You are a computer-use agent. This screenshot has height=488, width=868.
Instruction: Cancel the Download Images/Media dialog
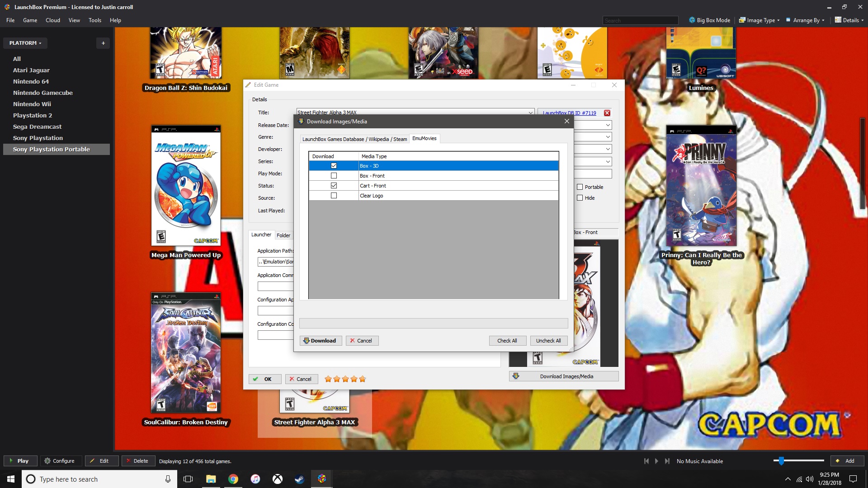[362, 341]
